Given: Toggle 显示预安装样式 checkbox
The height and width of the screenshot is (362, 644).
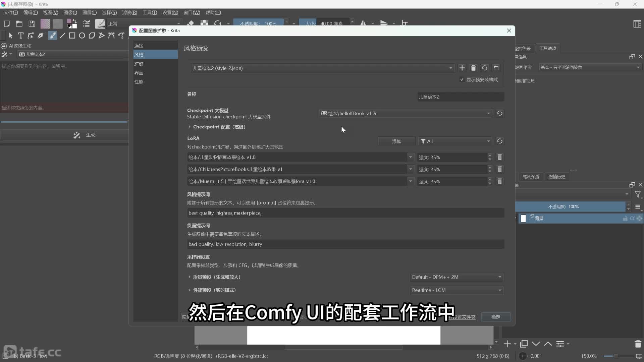Looking at the screenshot, I should click(x=462, y=79).
